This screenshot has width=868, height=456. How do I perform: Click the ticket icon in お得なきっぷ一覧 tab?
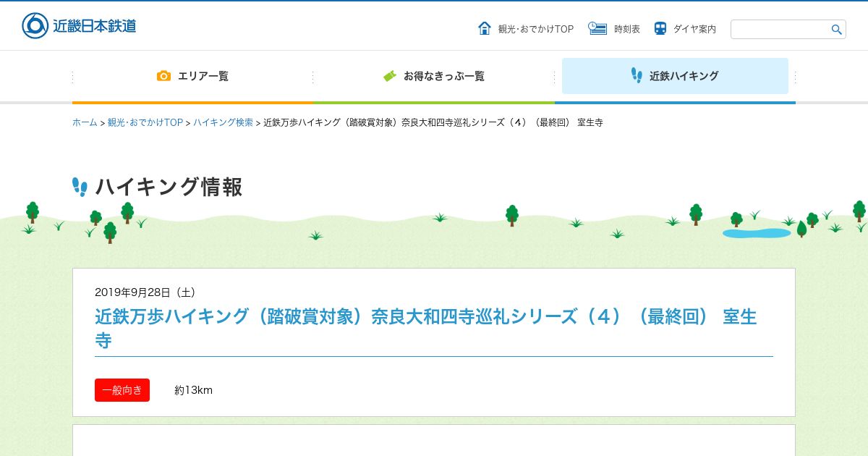click(x=390, y=75)
